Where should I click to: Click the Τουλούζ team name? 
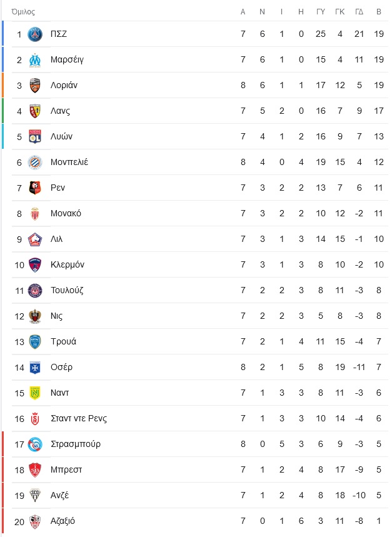tap(67, 291)
